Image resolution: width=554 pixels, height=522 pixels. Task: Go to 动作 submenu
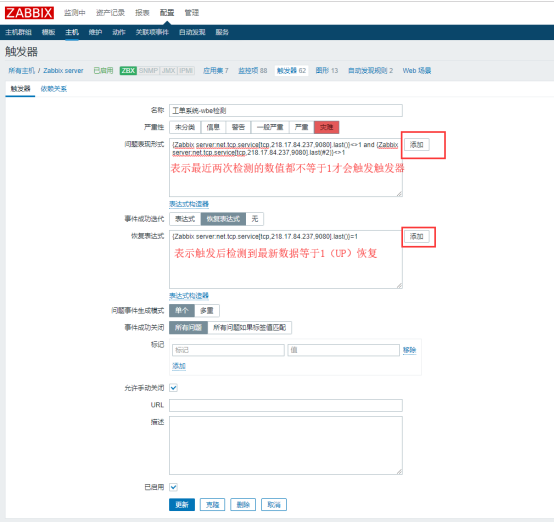[119, 32]
